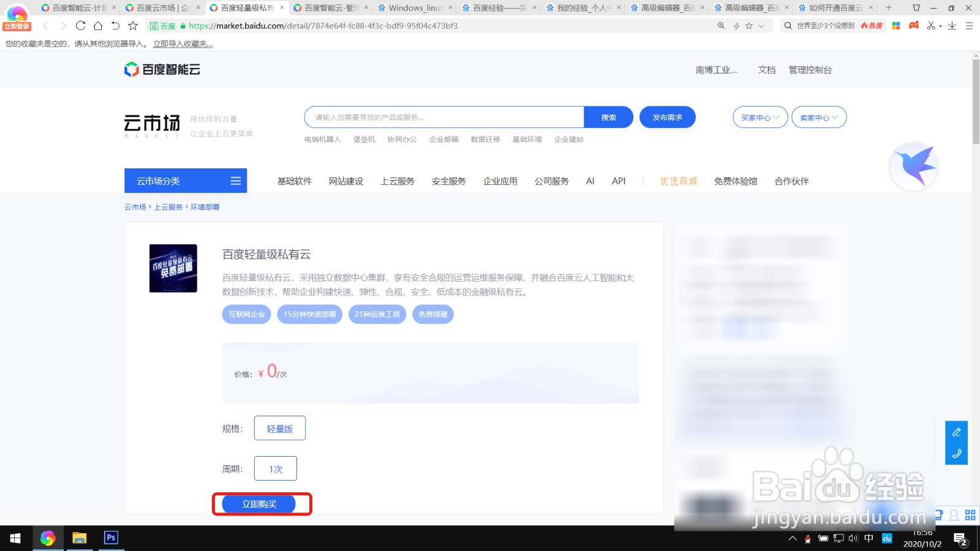The width and height of the screenshot is (980, 551).
Task: Click the 立即登录 browser login badge
Action: click(17, 26)
